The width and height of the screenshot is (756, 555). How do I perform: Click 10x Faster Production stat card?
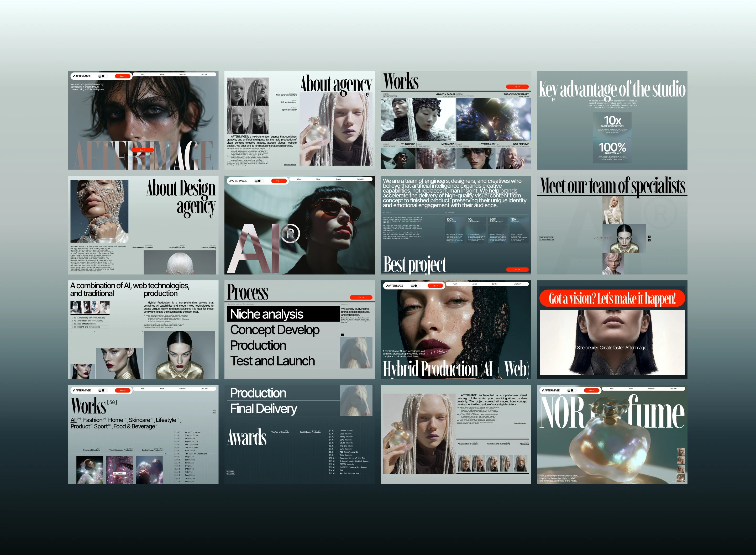[x=612, y=124]
